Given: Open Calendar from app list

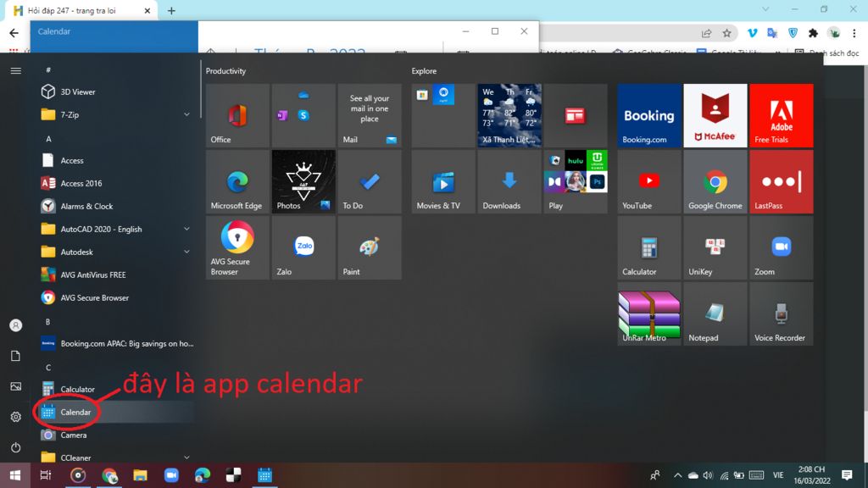Looking at the screenshot, I should coord(115,413).
